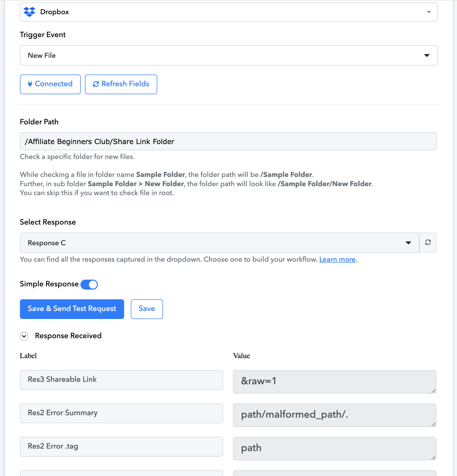Click the Res2 Error .tag label field
The width and height of the screenshot is (457, 476).
[121, 446]
